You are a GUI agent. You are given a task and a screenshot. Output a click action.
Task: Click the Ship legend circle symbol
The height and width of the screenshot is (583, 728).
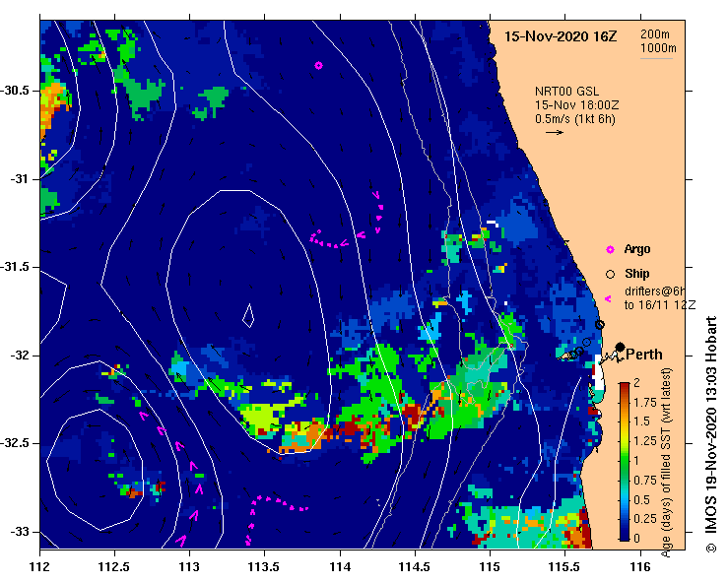click(x=610, y=275)
